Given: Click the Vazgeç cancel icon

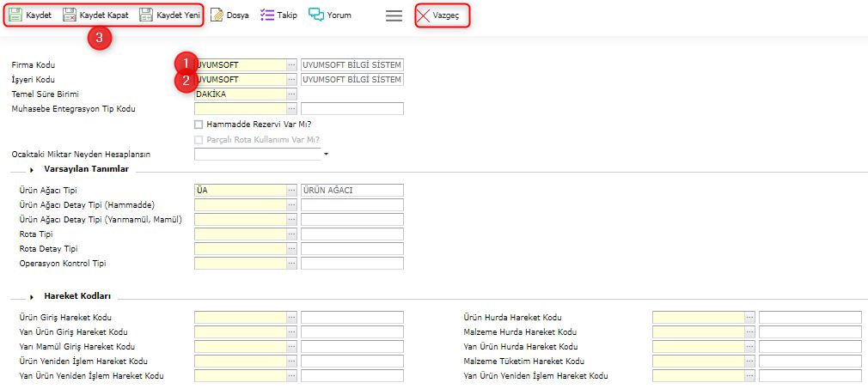Looking at the screenshot, I should tap(424, 15).
